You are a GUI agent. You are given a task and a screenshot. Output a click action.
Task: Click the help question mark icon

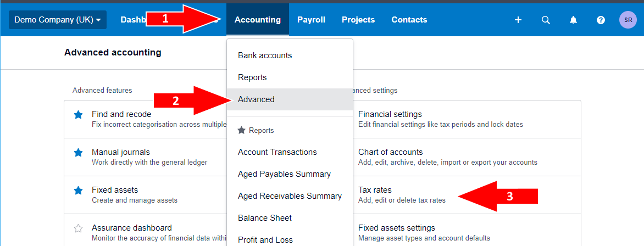pyautogui.click(x=601, y=20)
